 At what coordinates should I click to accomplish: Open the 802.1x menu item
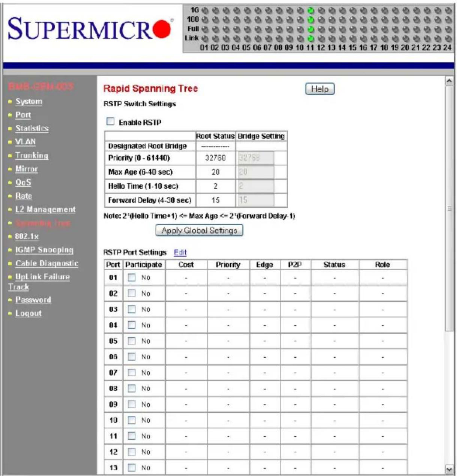click(27, 237)
